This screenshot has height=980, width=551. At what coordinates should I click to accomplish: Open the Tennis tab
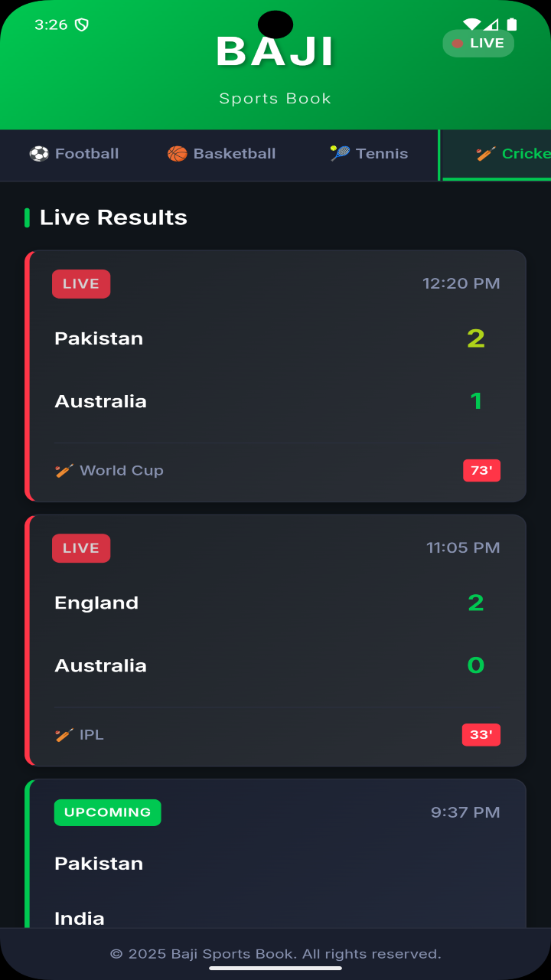coord(369,154)
